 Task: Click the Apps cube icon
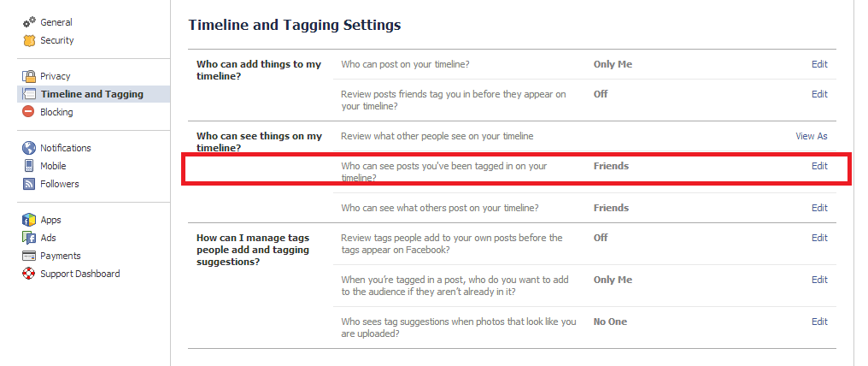(x=29, y=220)
